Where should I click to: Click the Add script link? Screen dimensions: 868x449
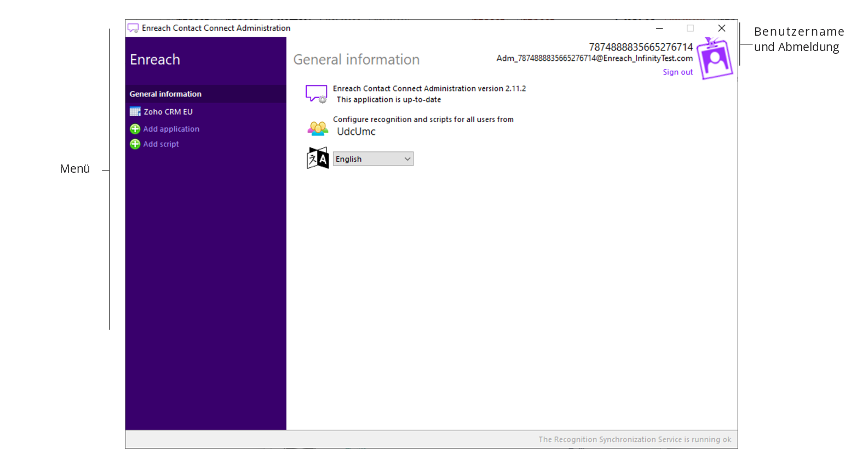161,144
